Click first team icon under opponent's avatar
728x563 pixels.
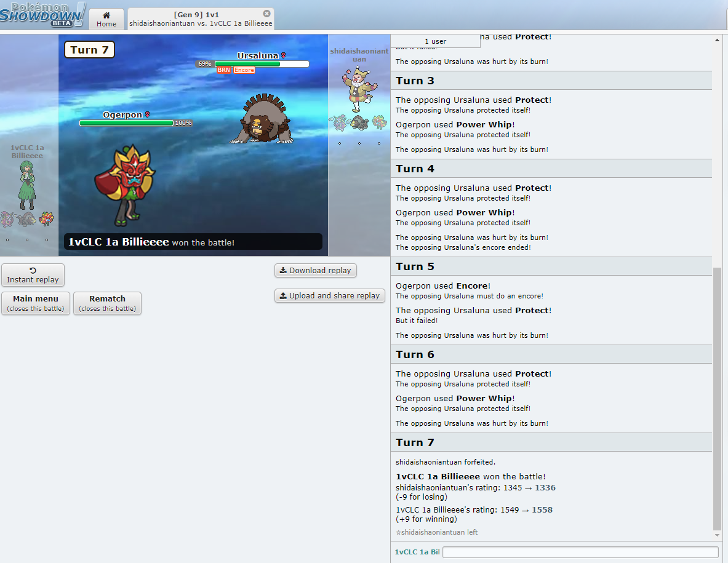pos(340,123)
